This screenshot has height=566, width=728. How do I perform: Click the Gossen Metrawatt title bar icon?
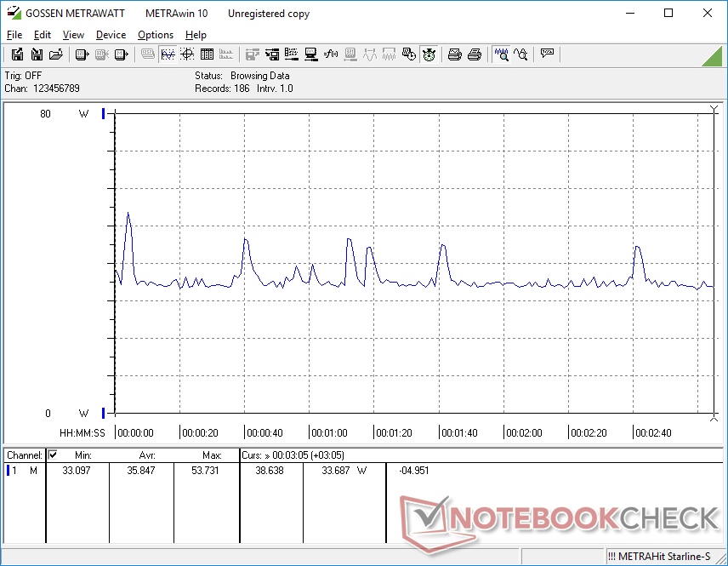point(14,13)
